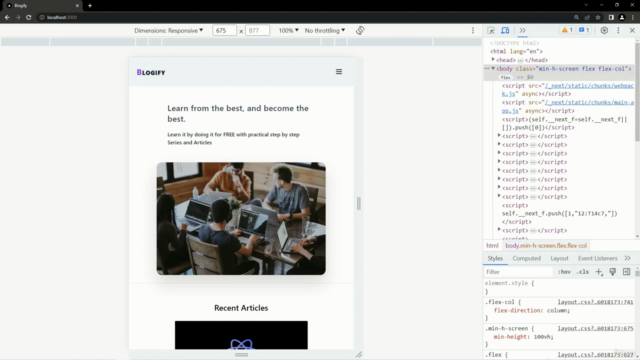Open the first recent article thumbnail
Viewport: 640px width, 360px height.
click(241, 335)
